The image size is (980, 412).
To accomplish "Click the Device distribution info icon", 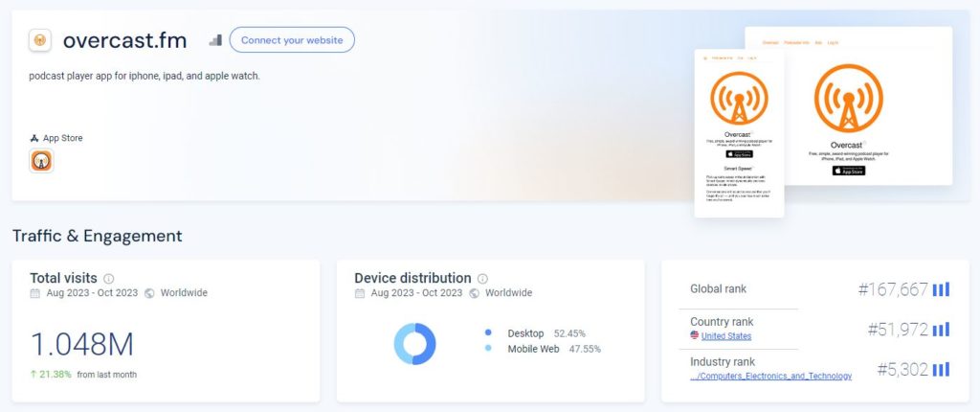I will coord(482,279).
